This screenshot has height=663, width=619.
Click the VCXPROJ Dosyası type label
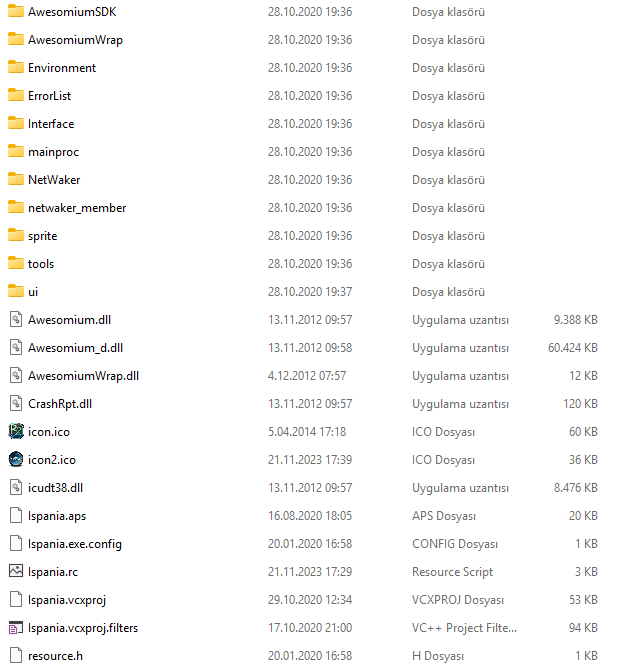click(458, 600)
